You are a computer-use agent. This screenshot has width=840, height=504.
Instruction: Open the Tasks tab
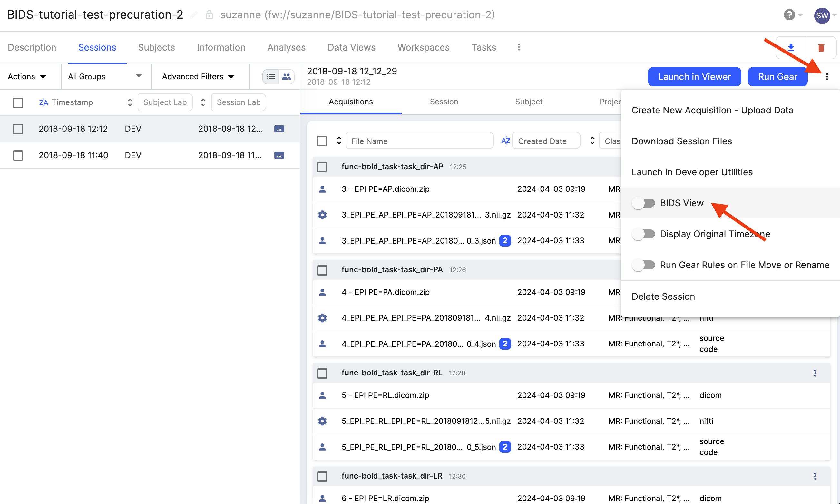pyautogui.click(x=484, y=48)
